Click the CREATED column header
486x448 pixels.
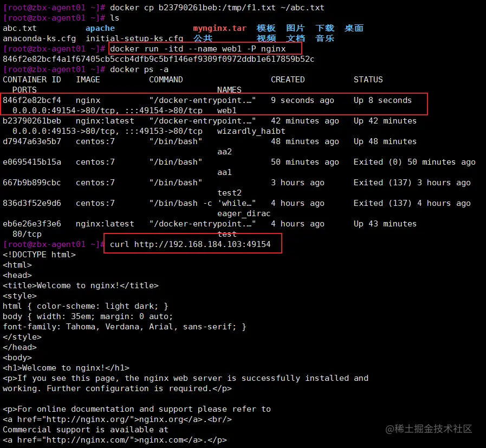[x=288, y=80]
